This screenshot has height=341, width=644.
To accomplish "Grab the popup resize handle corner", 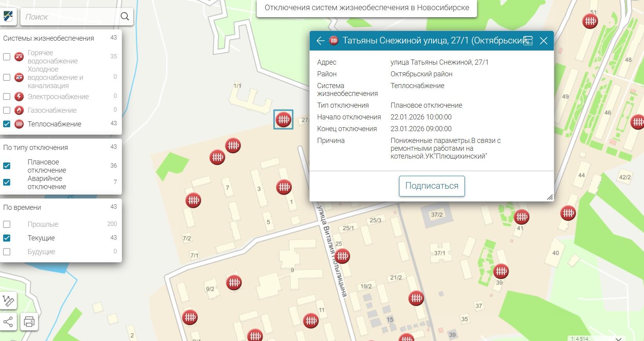I will (x=550, y=197).
